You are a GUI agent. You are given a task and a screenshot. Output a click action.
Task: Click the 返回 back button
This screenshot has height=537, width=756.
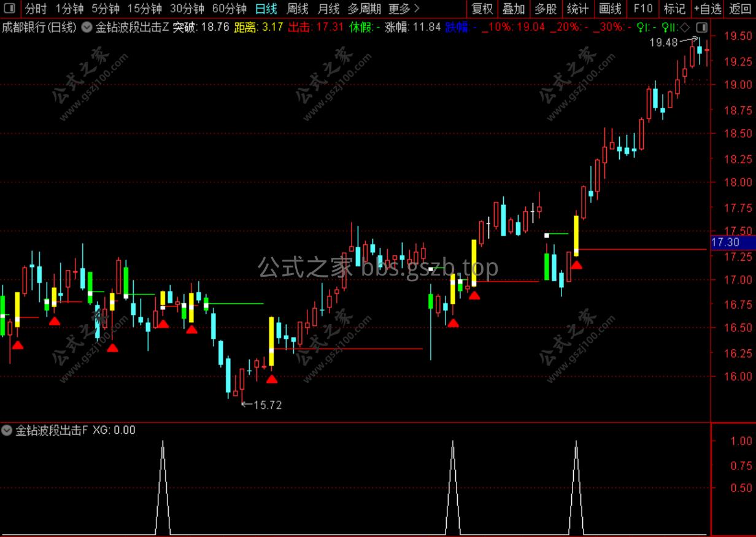[x=739, y=9]
